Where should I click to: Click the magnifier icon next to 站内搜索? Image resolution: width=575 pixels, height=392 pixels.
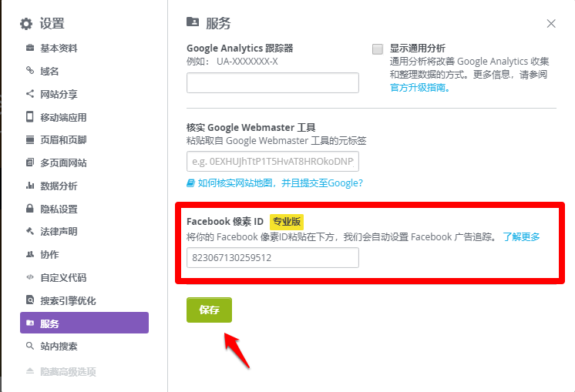click(30, 346)
